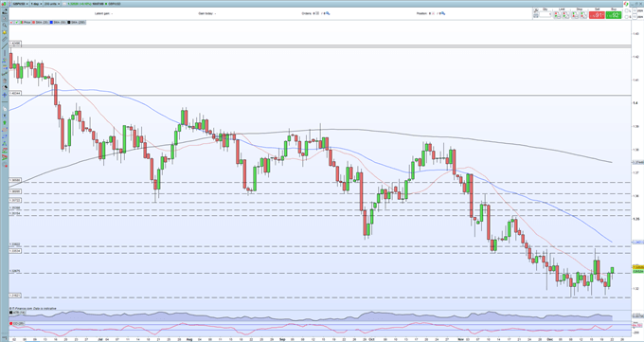644x342 pixels.
Task: Open the price alert bell tool
Action: pos(5,32)
